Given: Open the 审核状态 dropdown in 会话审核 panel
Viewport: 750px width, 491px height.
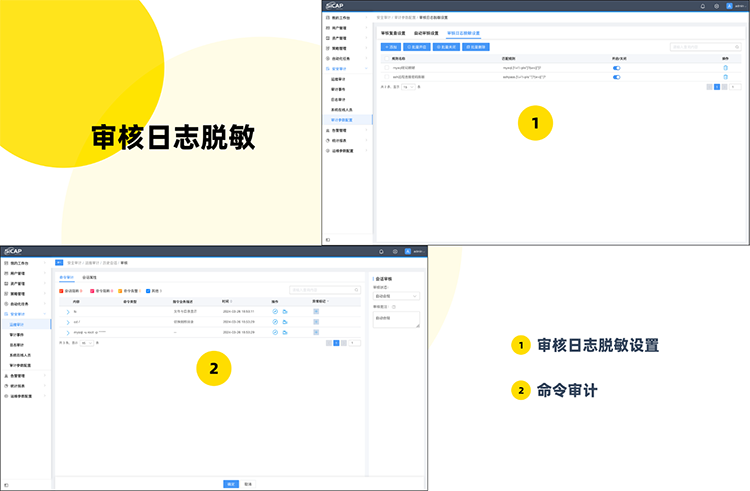Looking at the screenshot, I should click(396, 296).
